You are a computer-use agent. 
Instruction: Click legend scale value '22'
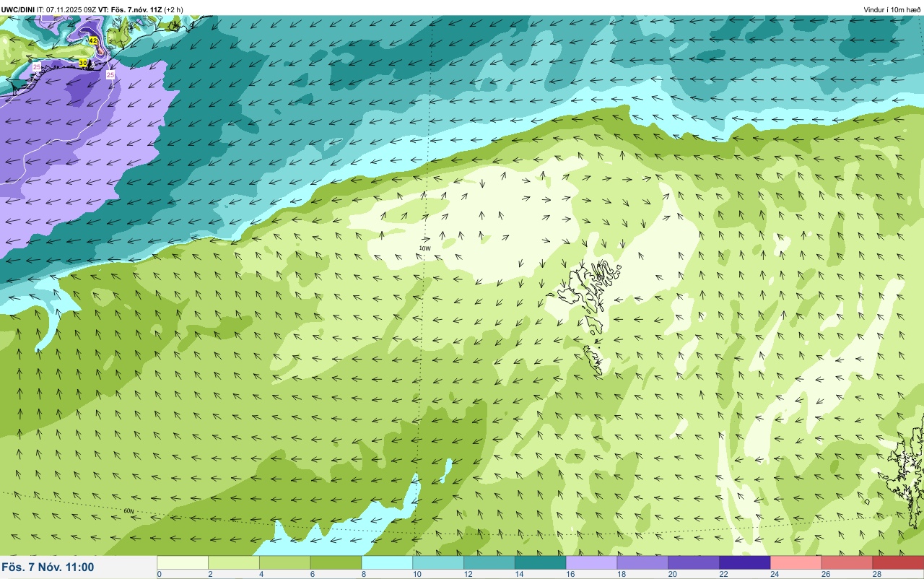click(x=723, y=574)
